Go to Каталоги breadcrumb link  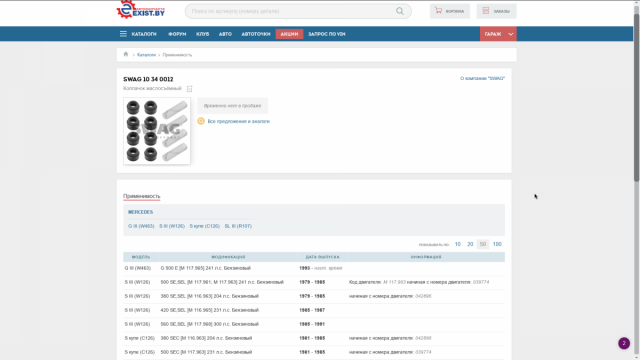[x=147, y=55]
